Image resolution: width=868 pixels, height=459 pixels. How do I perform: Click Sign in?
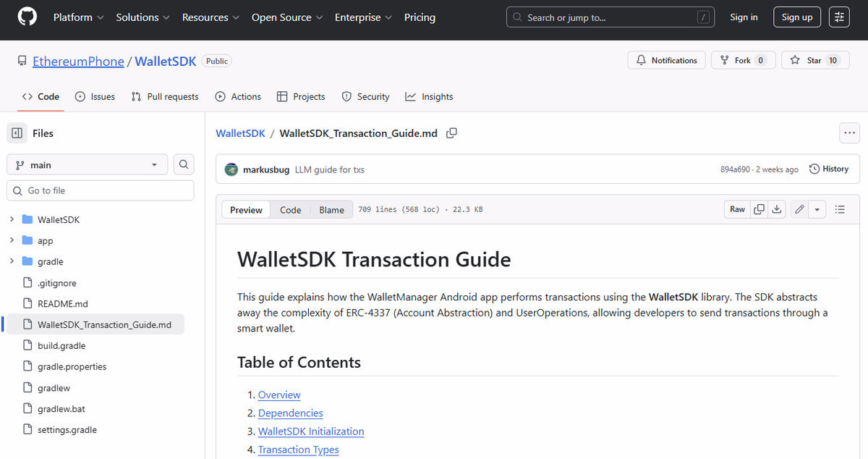[x=744, y=17]
